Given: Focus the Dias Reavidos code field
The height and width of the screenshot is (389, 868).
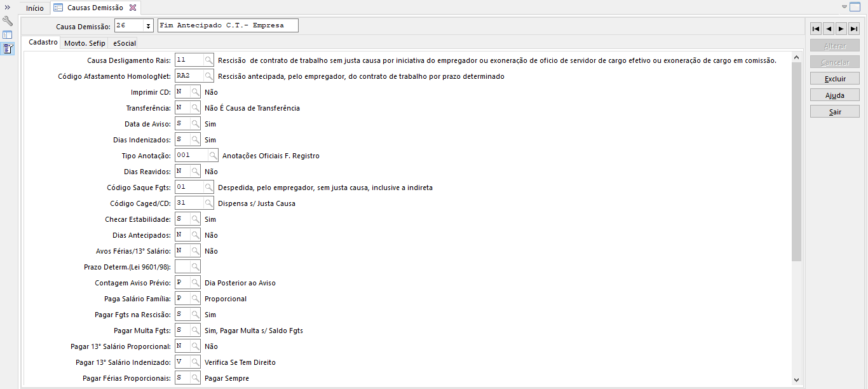Looking at the screenshot, I should pos(182,172).
